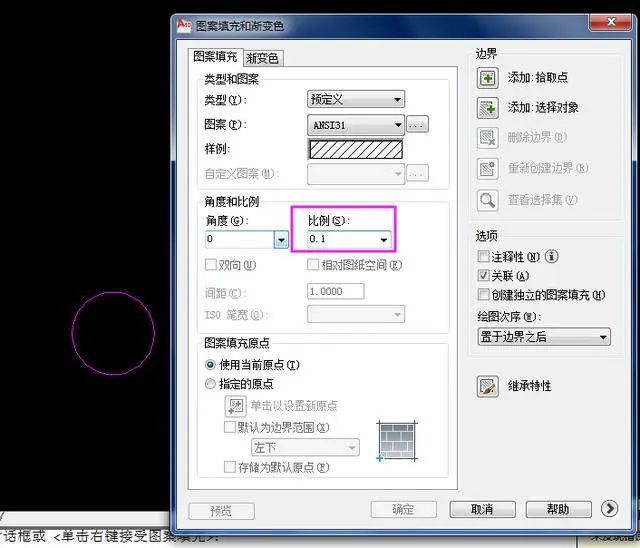Enable the 注释性 (Annotative) checkbox
This screenshot has height=548, width=640.
(x=483, y=256)
